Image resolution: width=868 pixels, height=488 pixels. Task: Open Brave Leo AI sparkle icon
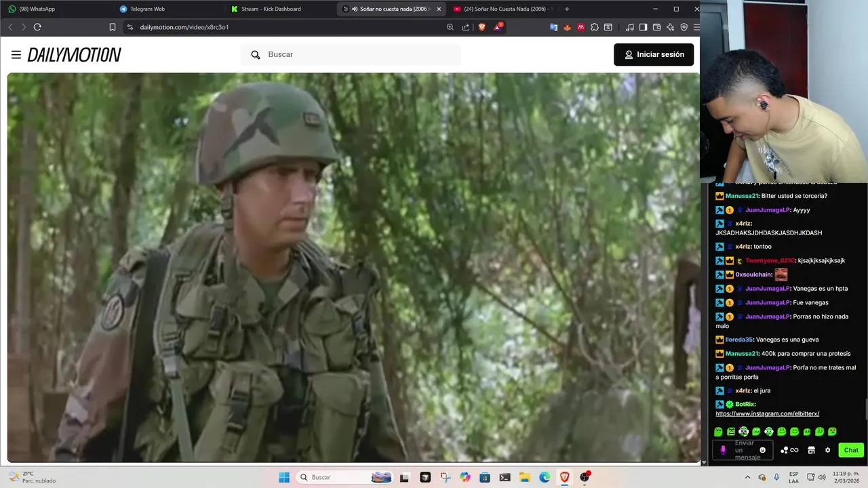(671, 27)
